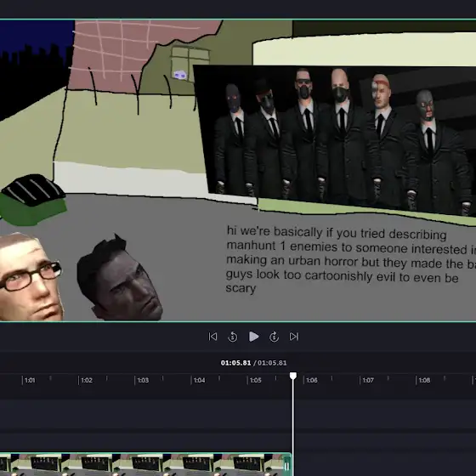Select the text caption starting "hi we're basically"
This screenshot has height=476, width=476.
tap(350, 259)
